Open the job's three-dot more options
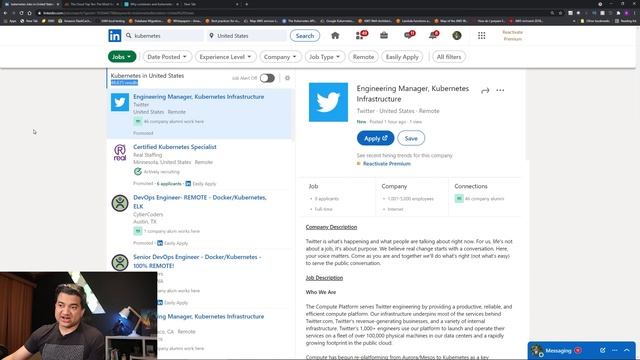 tap(500, 90)
